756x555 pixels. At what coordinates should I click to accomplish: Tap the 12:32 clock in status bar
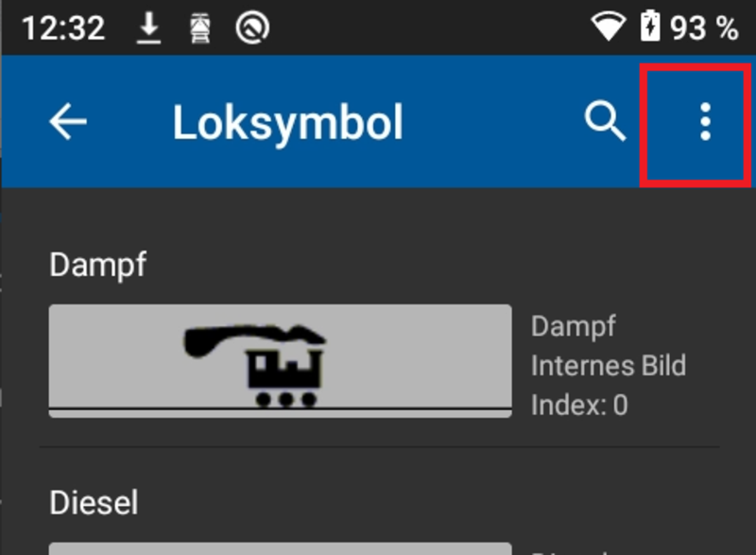point(63,27)
